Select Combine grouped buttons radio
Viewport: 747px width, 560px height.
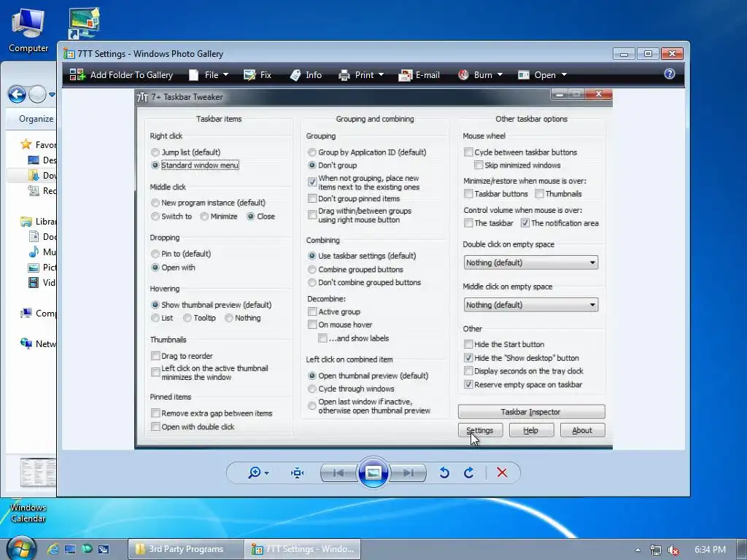(312, 270)
